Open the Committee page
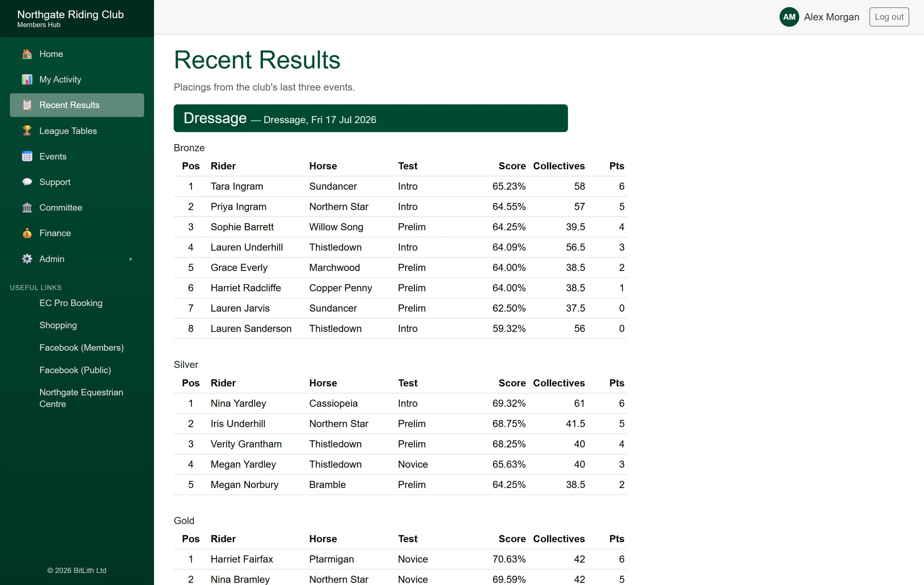Image resolution: width=924 pixels, height=585 pixels. (x=77, y=208)
